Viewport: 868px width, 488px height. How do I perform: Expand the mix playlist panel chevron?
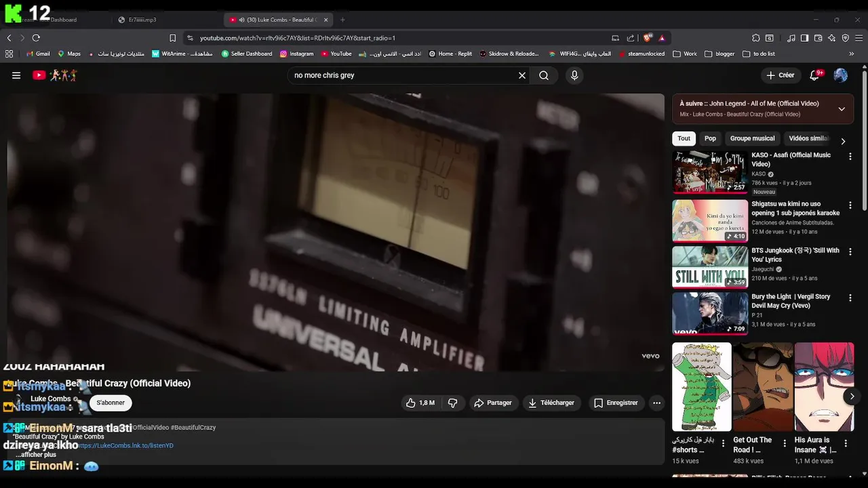tap(842, 109)
